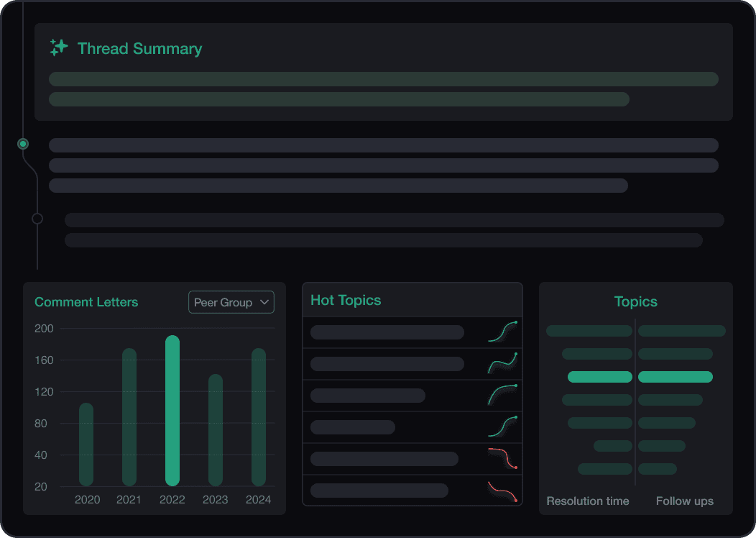756x538 pixels.
Task: Click the 200 axis value
Action: click(x=44, y=329)
